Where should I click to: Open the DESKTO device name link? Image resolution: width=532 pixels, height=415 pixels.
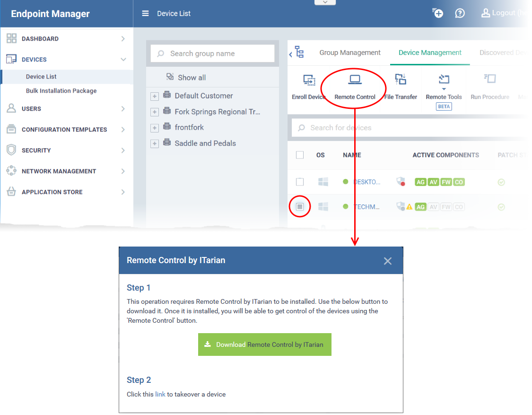pos(367,182)
